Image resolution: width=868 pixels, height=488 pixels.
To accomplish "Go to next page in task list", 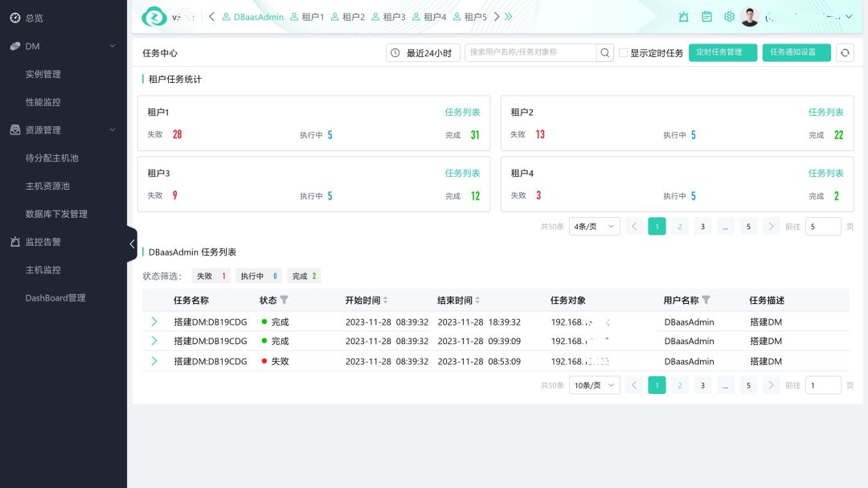I will pyautogui.click(x=771, y=385).
